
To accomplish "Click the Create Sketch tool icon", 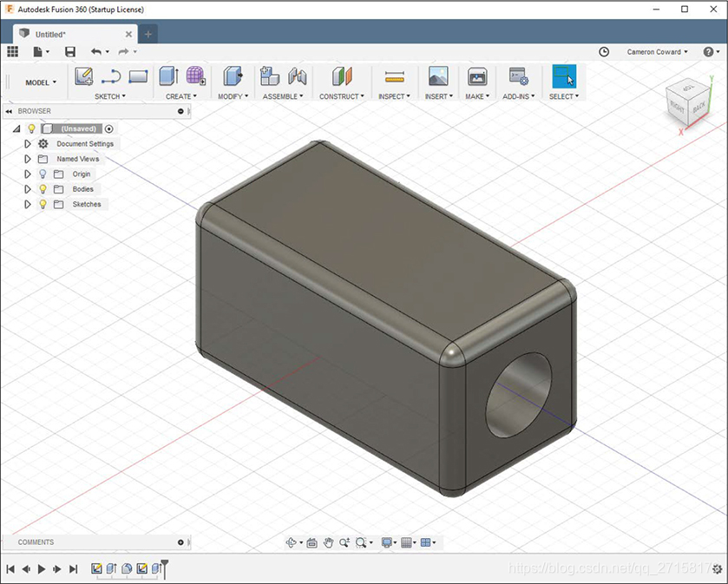I will (84, 76).
